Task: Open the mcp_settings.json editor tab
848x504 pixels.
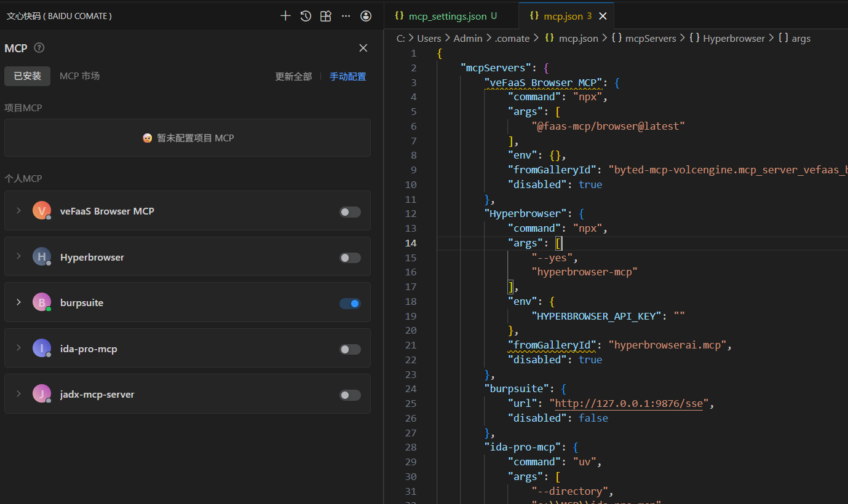Action: pyautogui.click(x=447, y=16)
